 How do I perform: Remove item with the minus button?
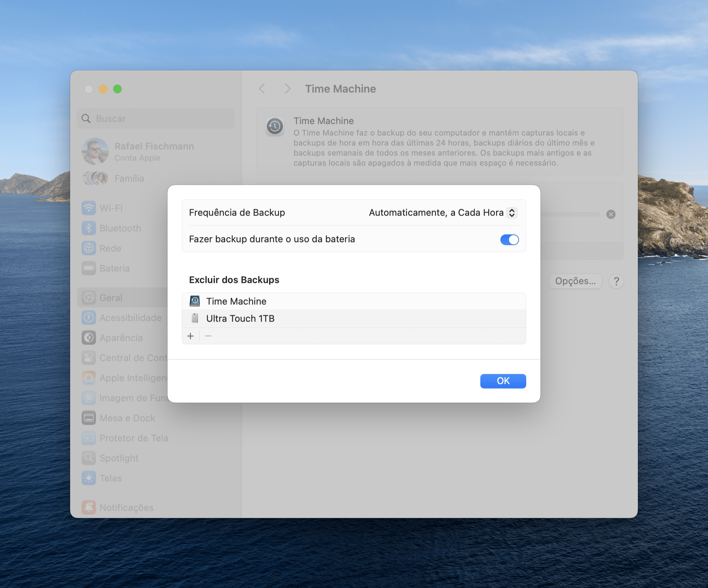click(208, 336)
